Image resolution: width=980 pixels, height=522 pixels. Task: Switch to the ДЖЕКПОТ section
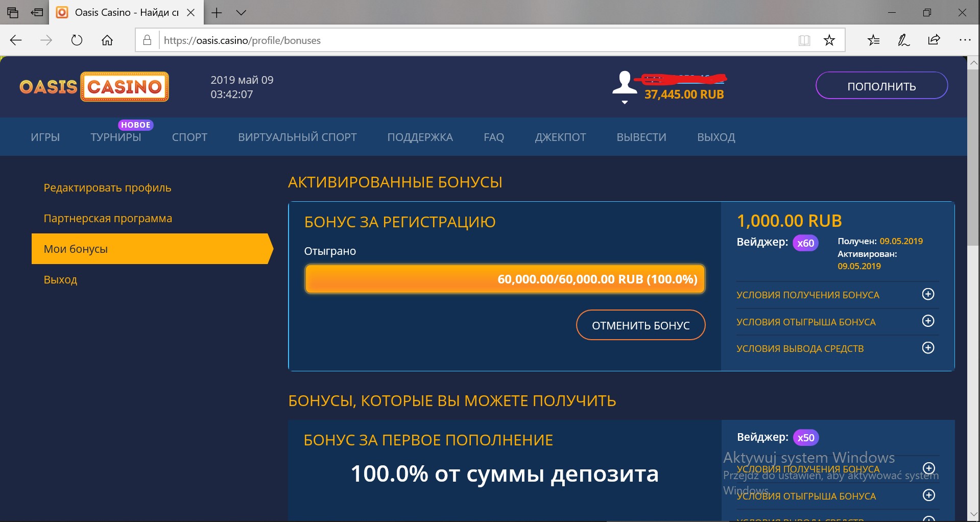pos(560,137)
